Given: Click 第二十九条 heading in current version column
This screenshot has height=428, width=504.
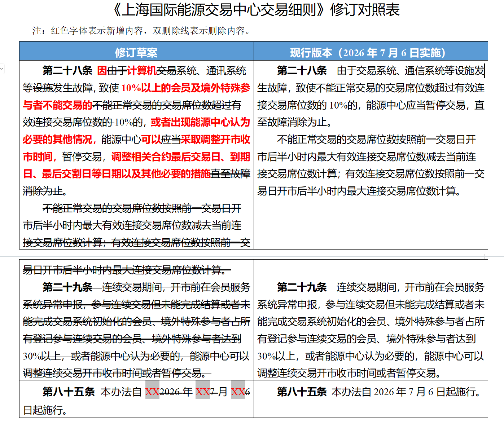Looking at the screenshot, I should point(302,287).
